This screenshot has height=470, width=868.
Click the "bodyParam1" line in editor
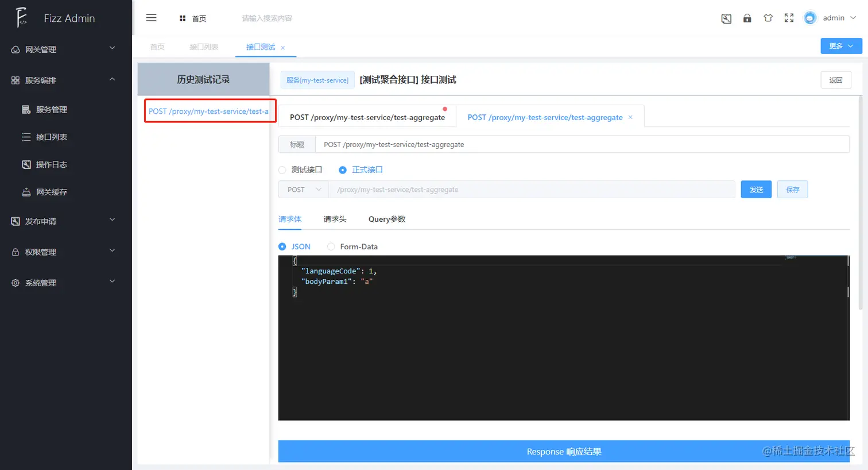tap(337, 281)
